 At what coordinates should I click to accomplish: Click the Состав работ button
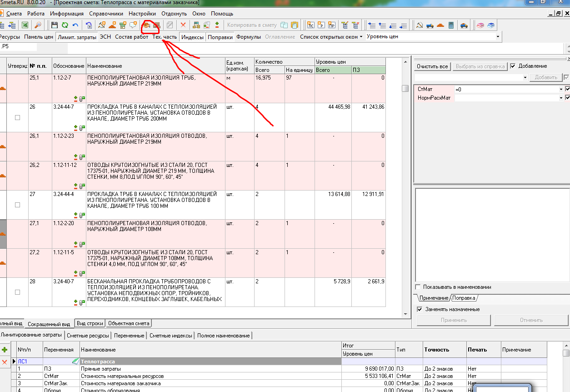pos(131,37)
